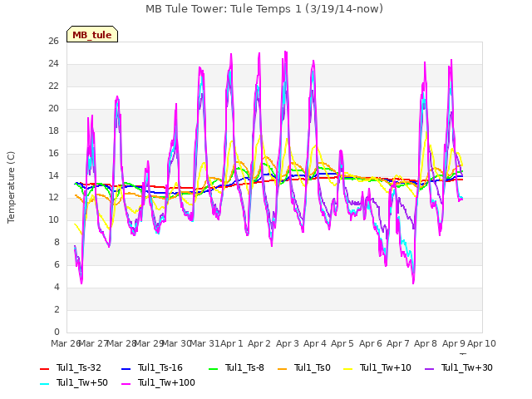Click the magenta Tul1_Tw+100 legend swatch

(126, 384)
